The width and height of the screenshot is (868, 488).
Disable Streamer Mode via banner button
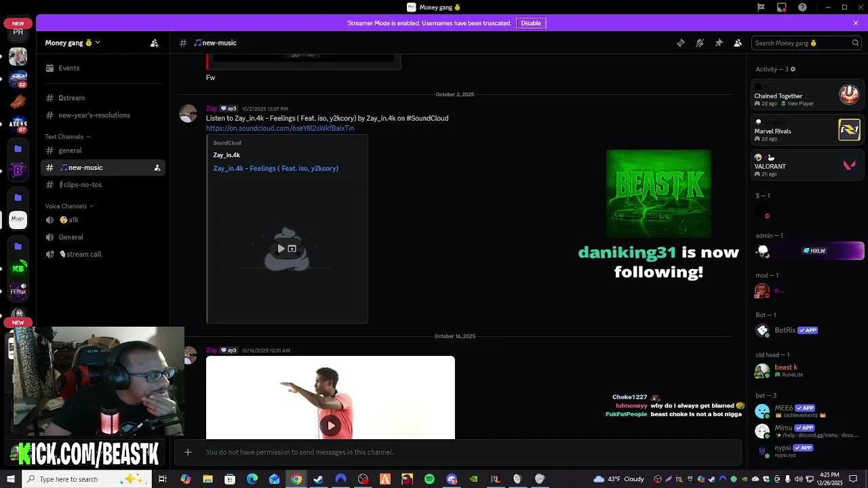(531, 23)
